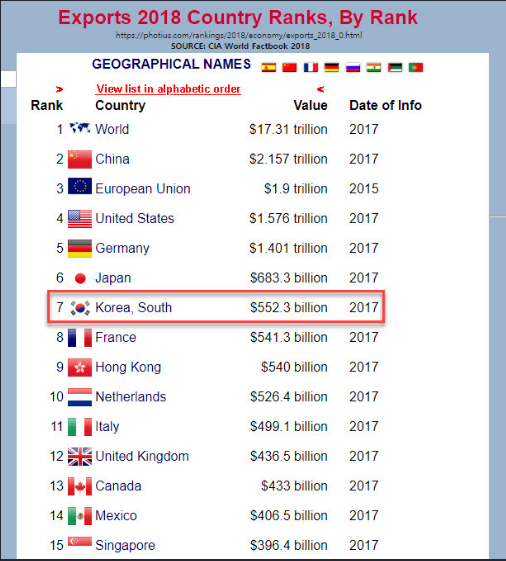
Task: Open the Germany country link
Action: [x=122, y=248]
